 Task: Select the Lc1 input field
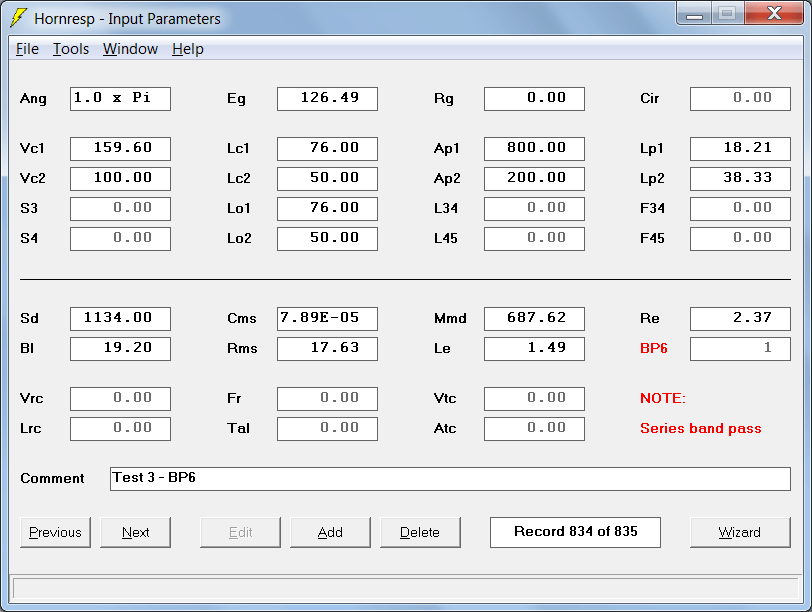coord(327,149)
